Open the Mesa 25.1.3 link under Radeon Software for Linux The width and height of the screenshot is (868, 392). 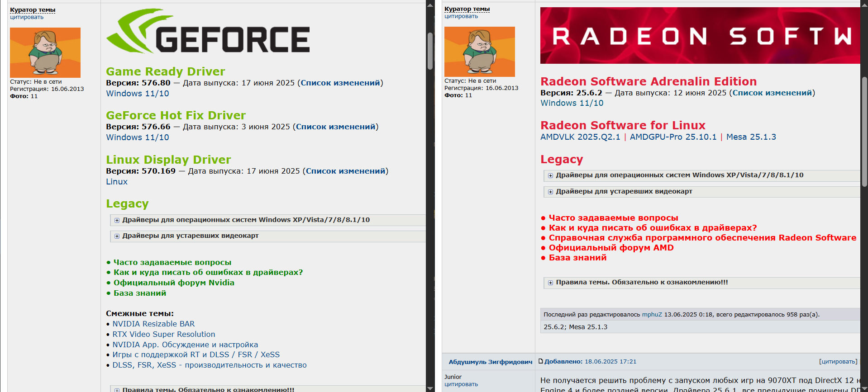[751, 137]
